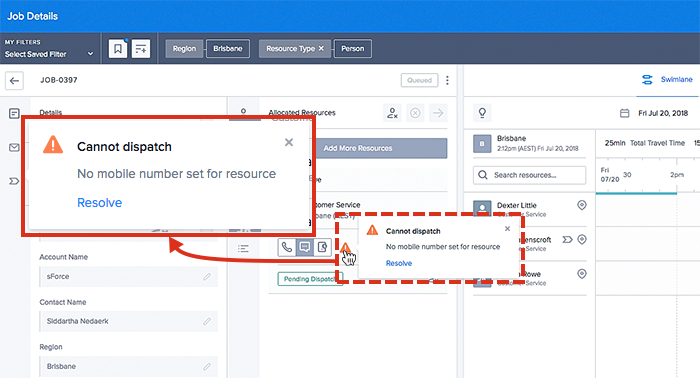
Task: Open the envelope messages sidebar icon
Action: 14,147
